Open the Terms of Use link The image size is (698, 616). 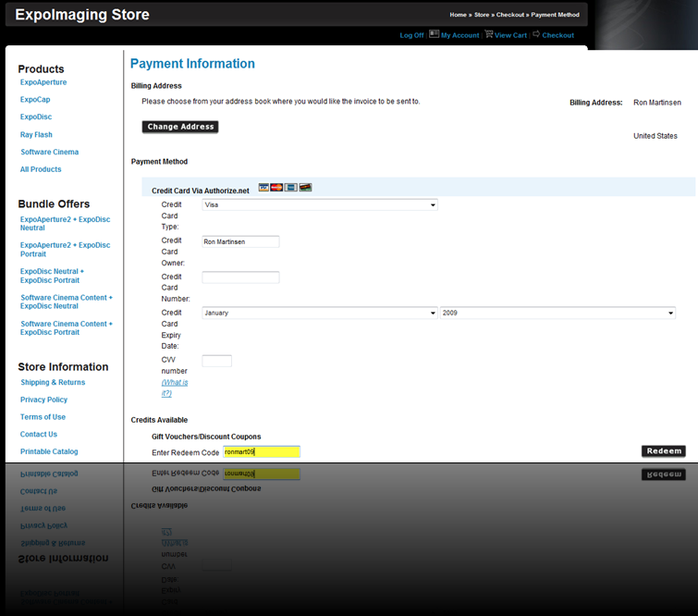(43, 417)
